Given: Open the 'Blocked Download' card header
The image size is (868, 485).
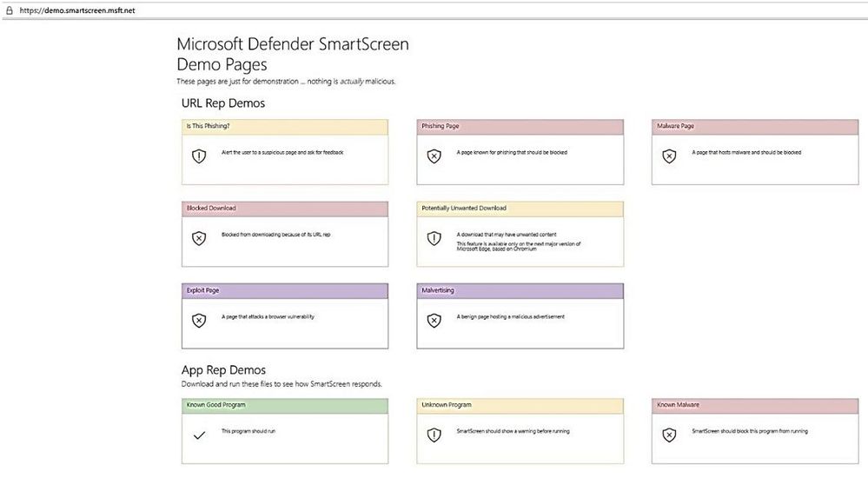Looking at the screenshot, I should click(x=285, y=209).
